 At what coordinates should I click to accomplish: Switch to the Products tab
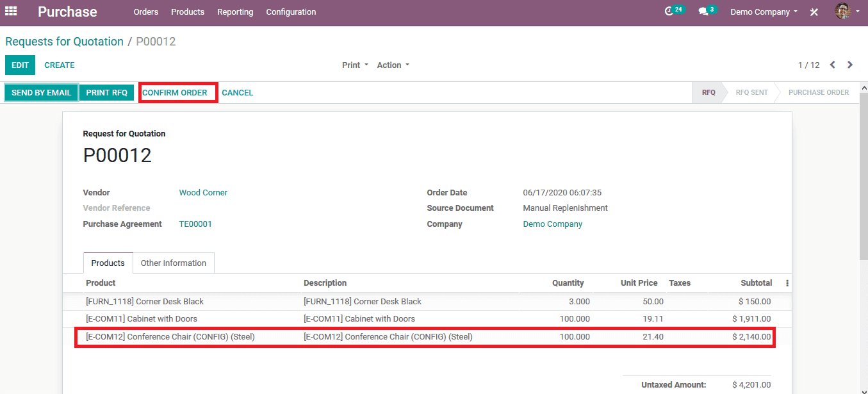coord(108,263)
